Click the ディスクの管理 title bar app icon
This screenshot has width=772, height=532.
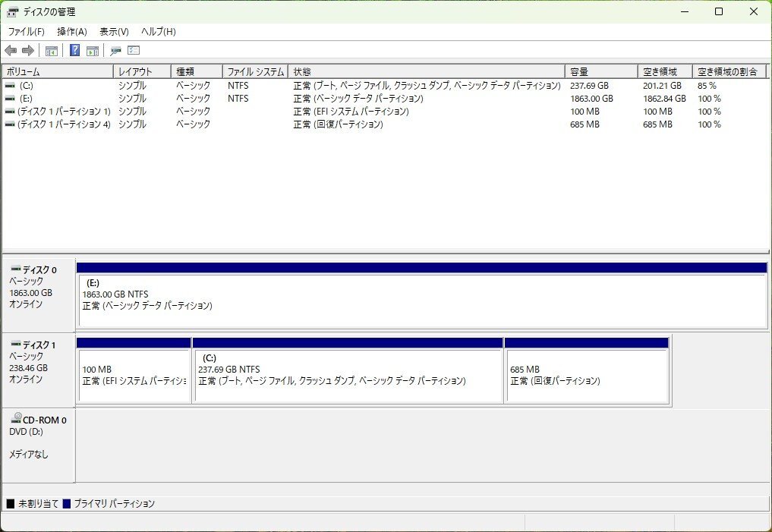13,11
